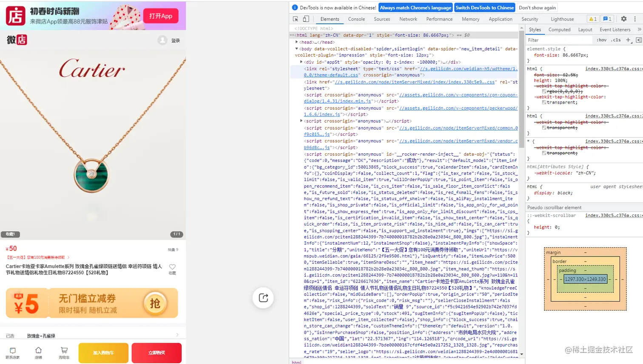This screenshot has width=643, height=364.
Task: Add new style rule with plus icon
Action: click(628, 40)
